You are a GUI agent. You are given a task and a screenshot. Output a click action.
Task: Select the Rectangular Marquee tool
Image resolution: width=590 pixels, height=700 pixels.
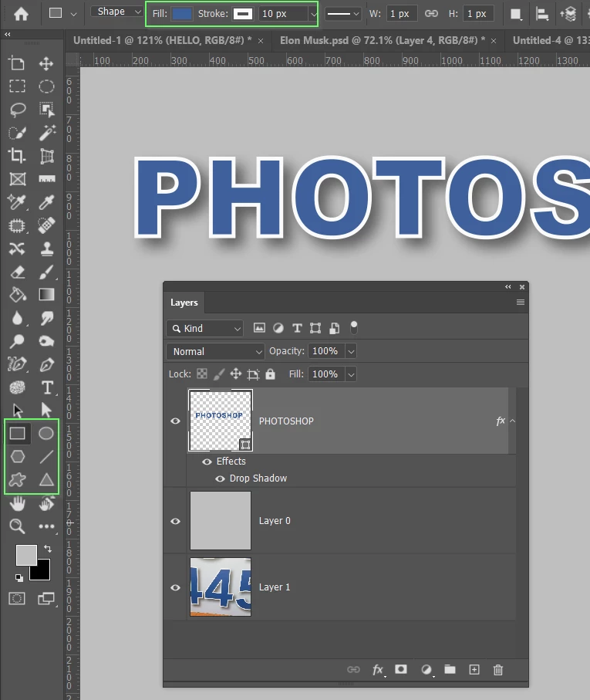coord(17,86)
